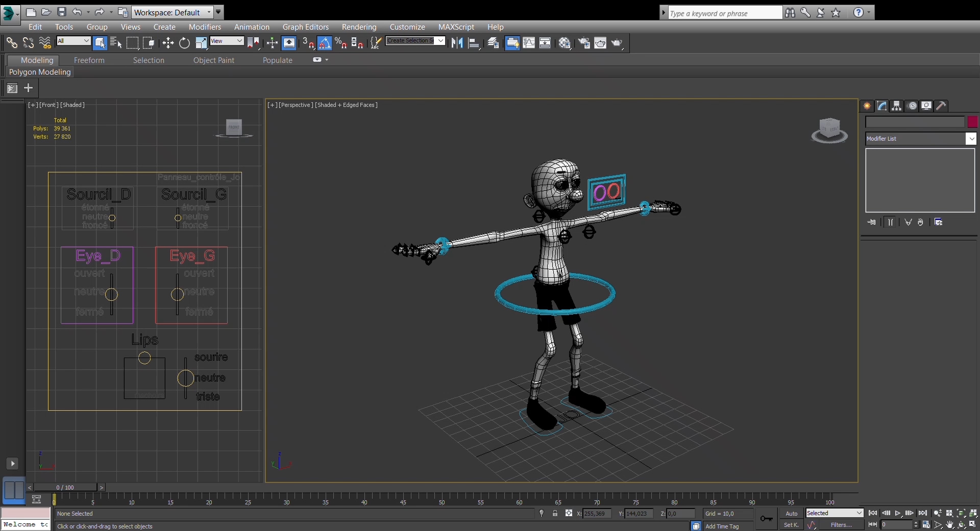Viewport: 980px width, 531px height.
Task: Expand the Modifier List dropdown
Action: tap(971, 139)
